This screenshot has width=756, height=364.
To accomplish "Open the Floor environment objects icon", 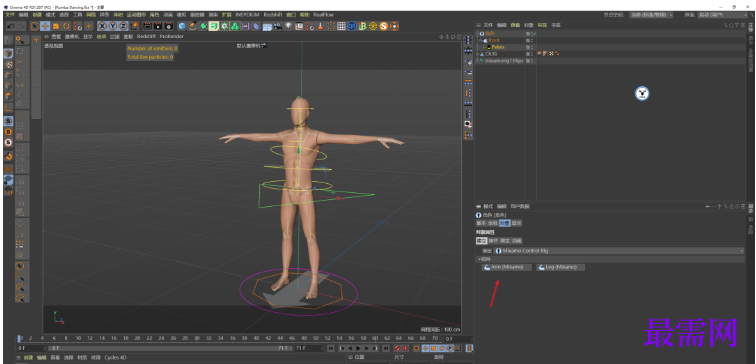I will point(267,26).
